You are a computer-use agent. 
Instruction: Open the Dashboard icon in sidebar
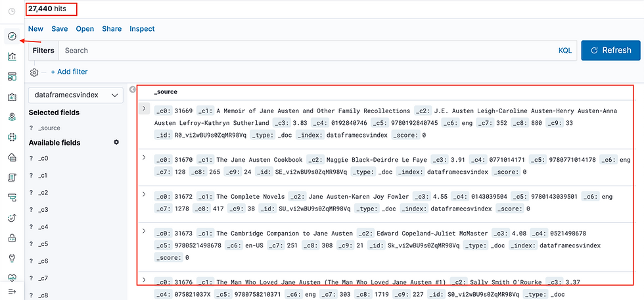[x=12, y=77]
